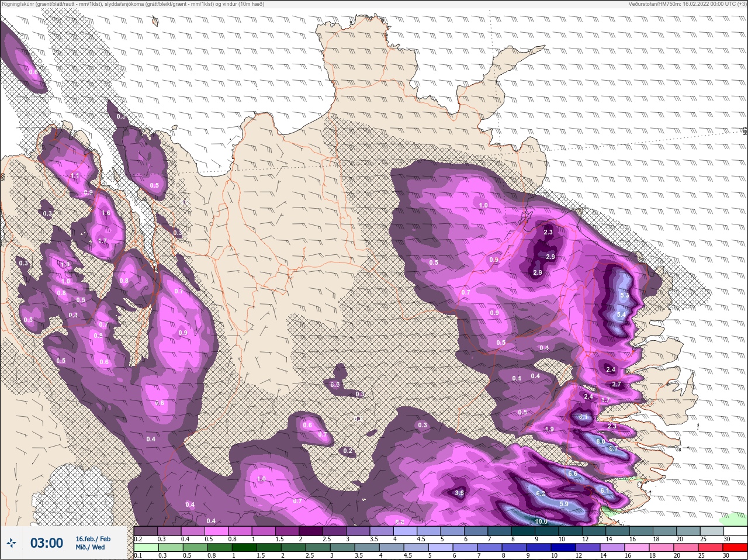Click the '0.2' precipitation value on the map
Image resolution: width=748 pixels, height=560 pixels.
click(x=348, y=451)
